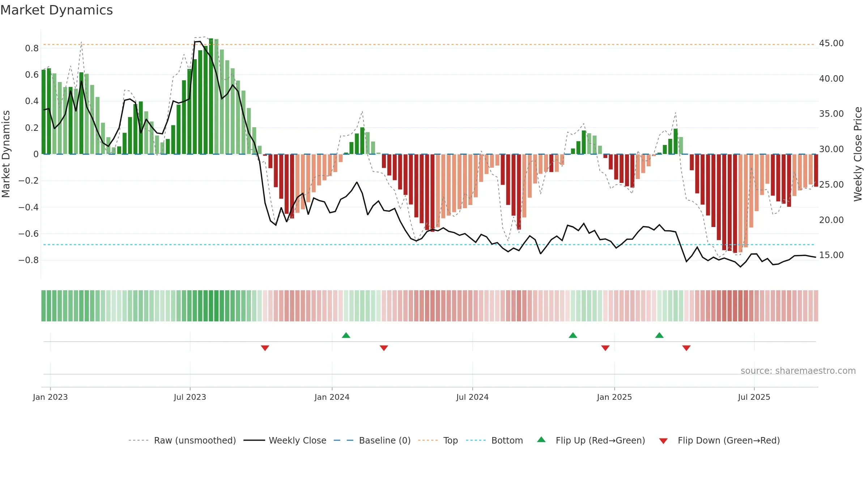The width and height of the screenshot is (868, 488).
Task: Click the sharemaestro.com source label
Action: [x=798, y=371]
